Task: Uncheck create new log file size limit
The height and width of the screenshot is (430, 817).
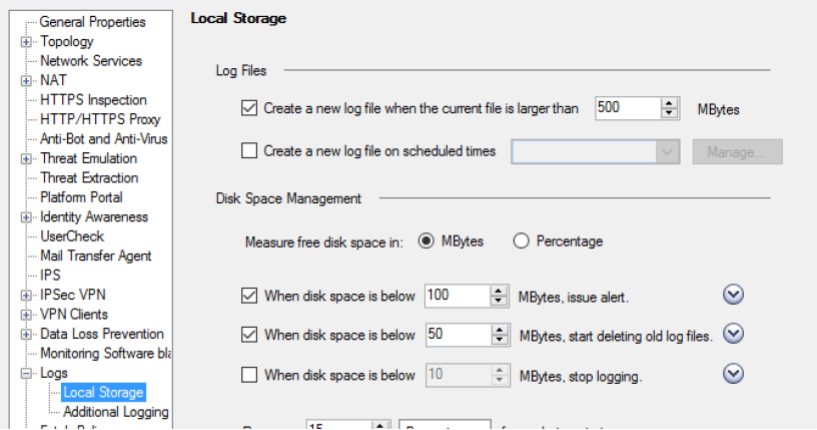Action: 250,107
